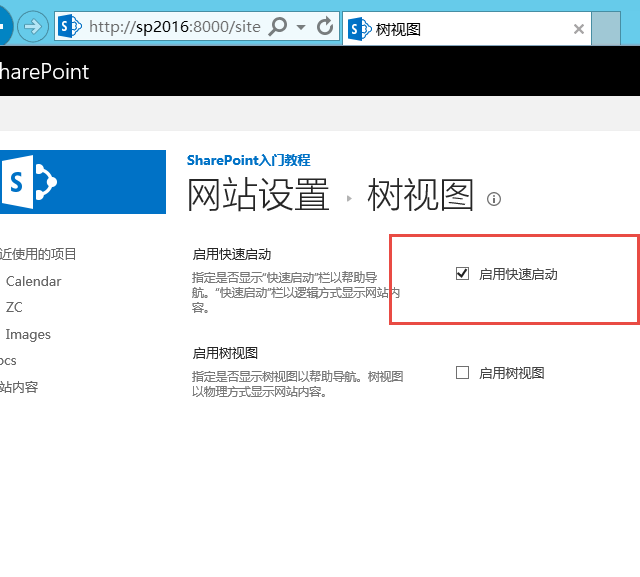Click the search magnifier icon in the address bar
This screenshot has height=577, width=640.
point(278,27)
